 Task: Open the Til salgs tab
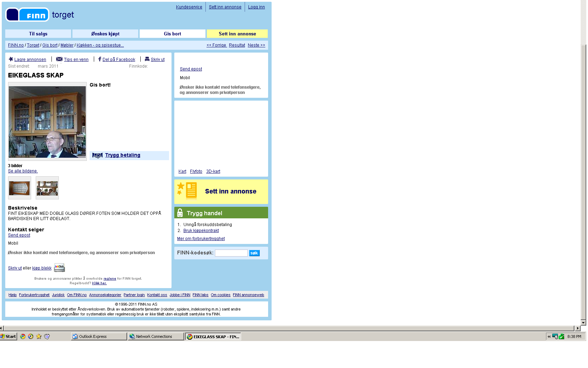38,34
